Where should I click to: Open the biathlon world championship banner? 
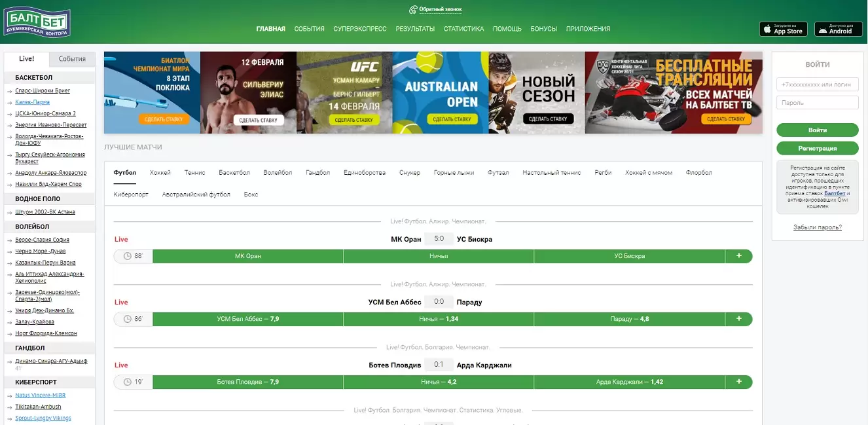152,92
